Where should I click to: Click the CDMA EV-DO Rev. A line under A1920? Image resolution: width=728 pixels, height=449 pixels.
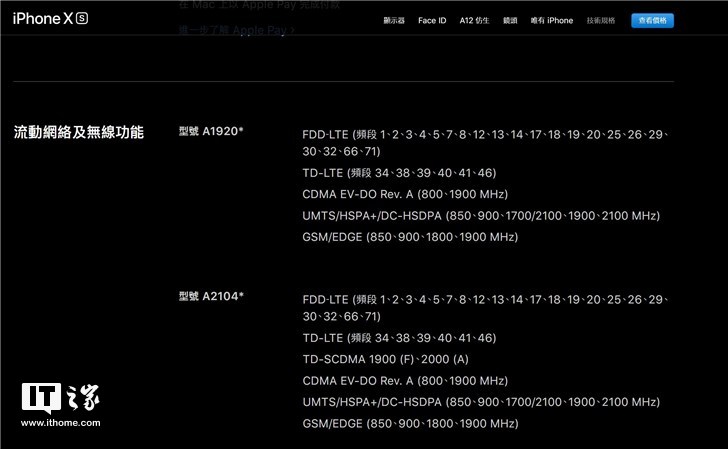pos(405,194)
